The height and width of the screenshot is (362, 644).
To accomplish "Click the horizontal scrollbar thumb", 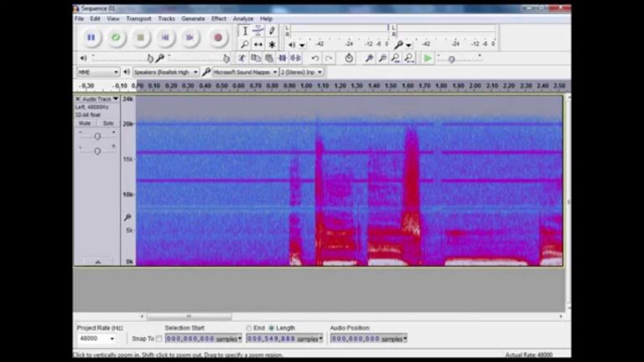I will coord(189,317).
